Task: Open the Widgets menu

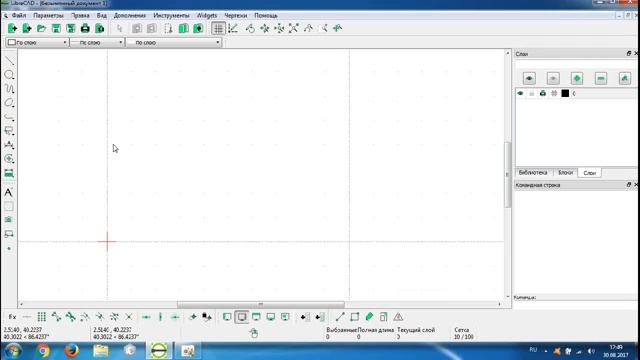Action: 207,16
